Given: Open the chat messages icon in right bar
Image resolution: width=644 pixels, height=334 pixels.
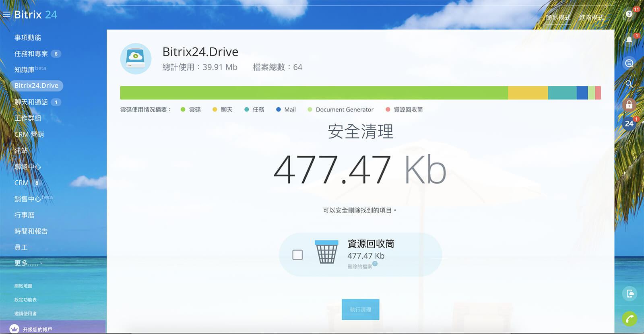Looking at the screenshot, I should tap(629, 63).
